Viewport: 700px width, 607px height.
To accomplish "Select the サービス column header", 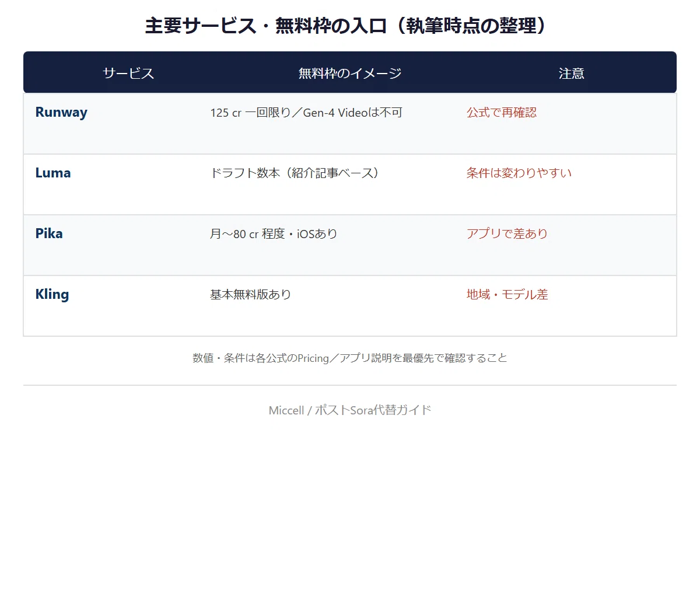I will (128, 73).
